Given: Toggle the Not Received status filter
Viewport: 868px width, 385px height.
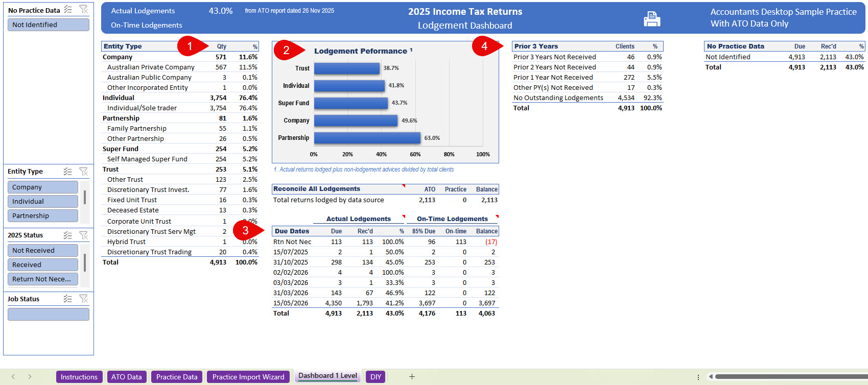Looking at the screenshot, I should coord(43,250).
